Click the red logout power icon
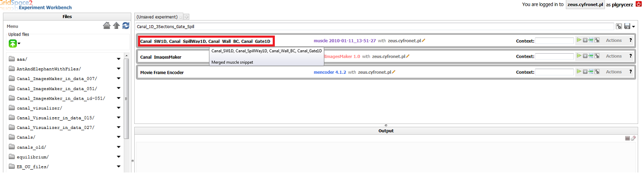 click(x=639, y=4)
